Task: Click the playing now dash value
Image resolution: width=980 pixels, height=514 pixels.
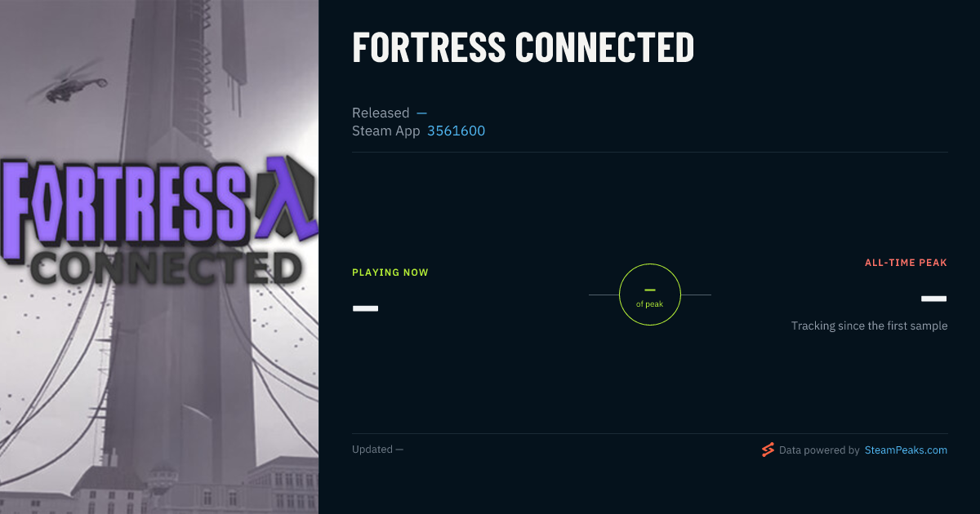Action: click(x=365, y=308)
